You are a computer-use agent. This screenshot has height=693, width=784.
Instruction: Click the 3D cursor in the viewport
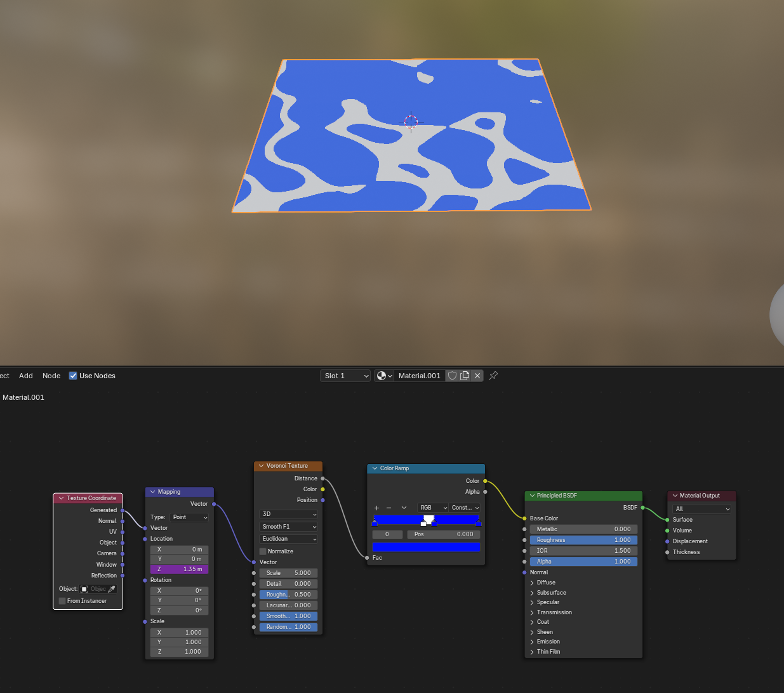411,122
